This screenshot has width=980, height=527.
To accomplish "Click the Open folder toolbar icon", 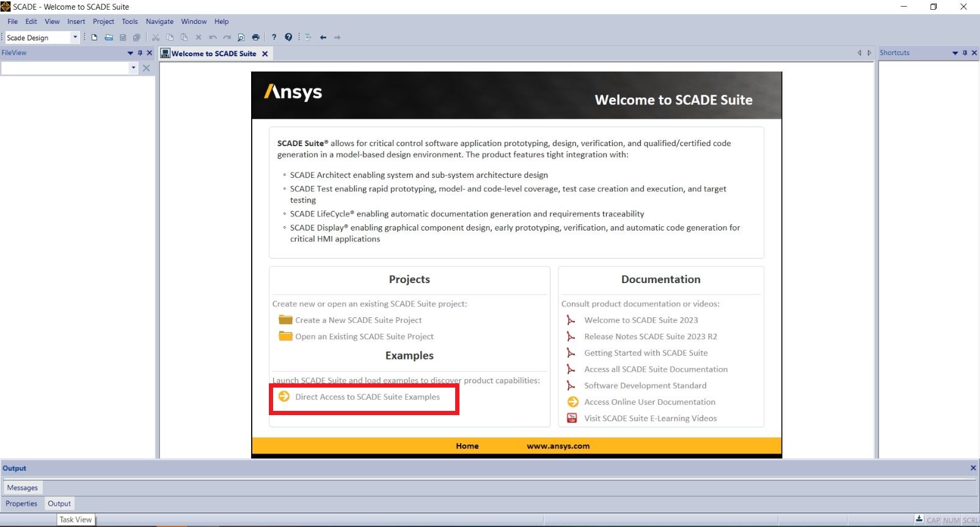I will click(109, 37).
